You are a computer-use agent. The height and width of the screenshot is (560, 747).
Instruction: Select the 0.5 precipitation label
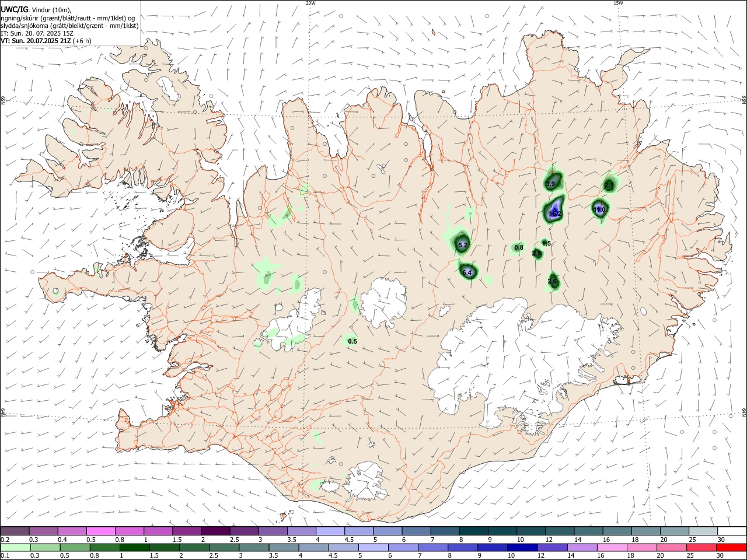click(x=352, y=341)
